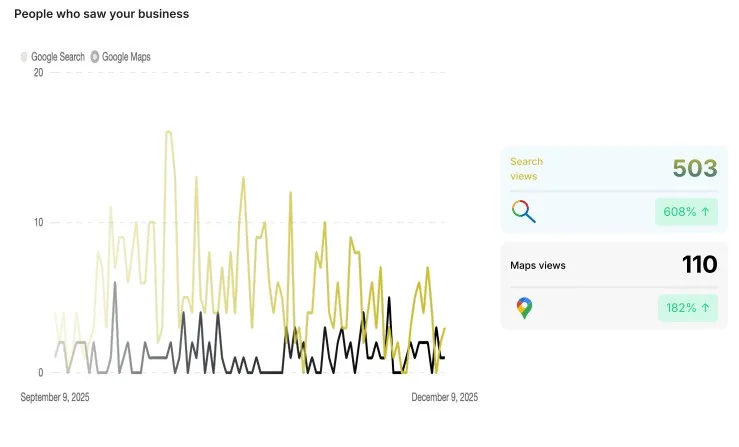Open the Search views label
Screen dimensions: 739x447
pos(526,168)
